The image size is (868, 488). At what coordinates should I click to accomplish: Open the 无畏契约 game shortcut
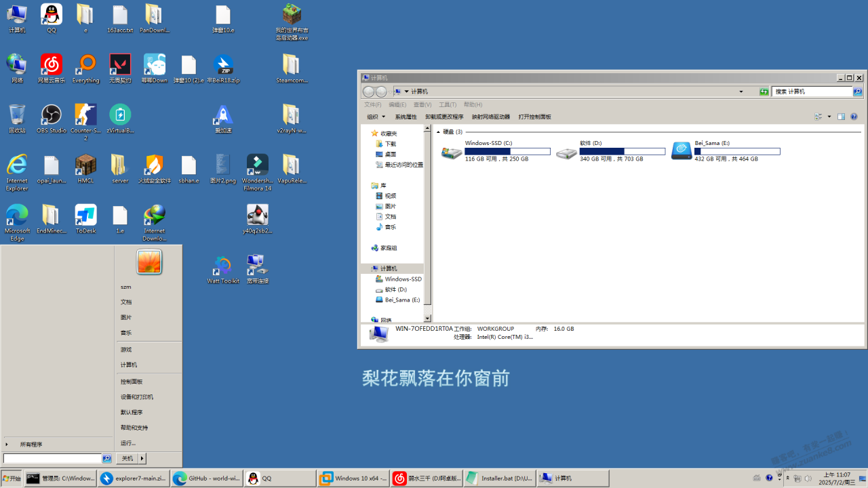pyautogui.click(x=120, y=68)
